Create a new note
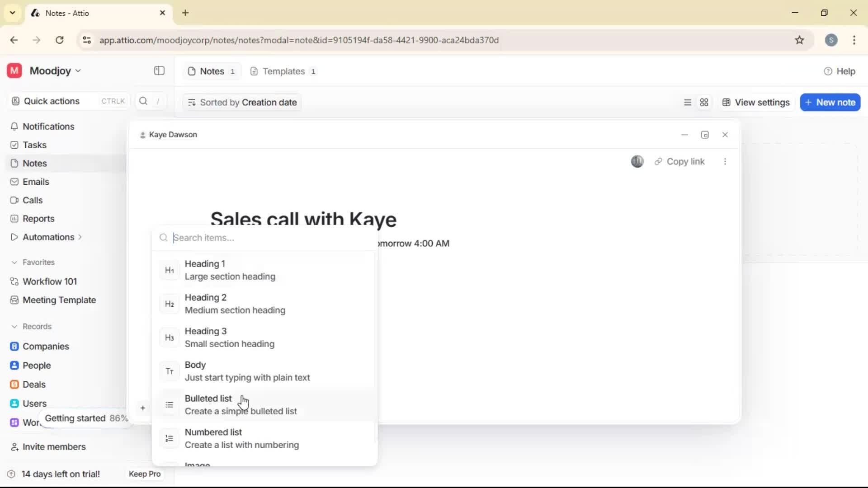868x488 pixels. coord(830,102)
